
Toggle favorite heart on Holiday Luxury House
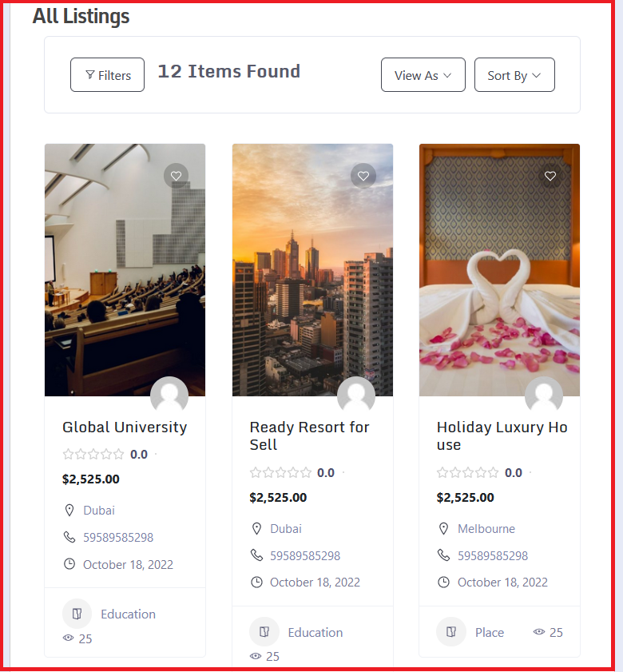coord(550,176)
